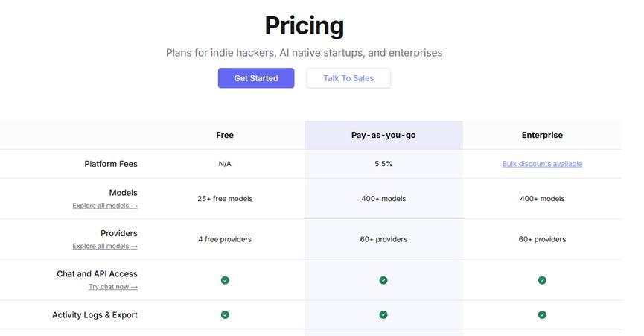Click the 4 free providers cell
Viewport: 644px width, 336px height.
[225, 239]
